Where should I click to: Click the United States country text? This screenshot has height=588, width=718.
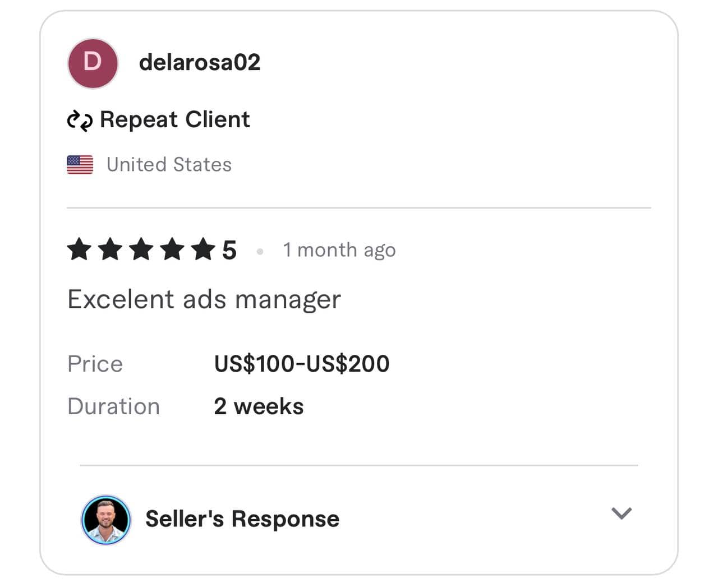coord(169,165)
